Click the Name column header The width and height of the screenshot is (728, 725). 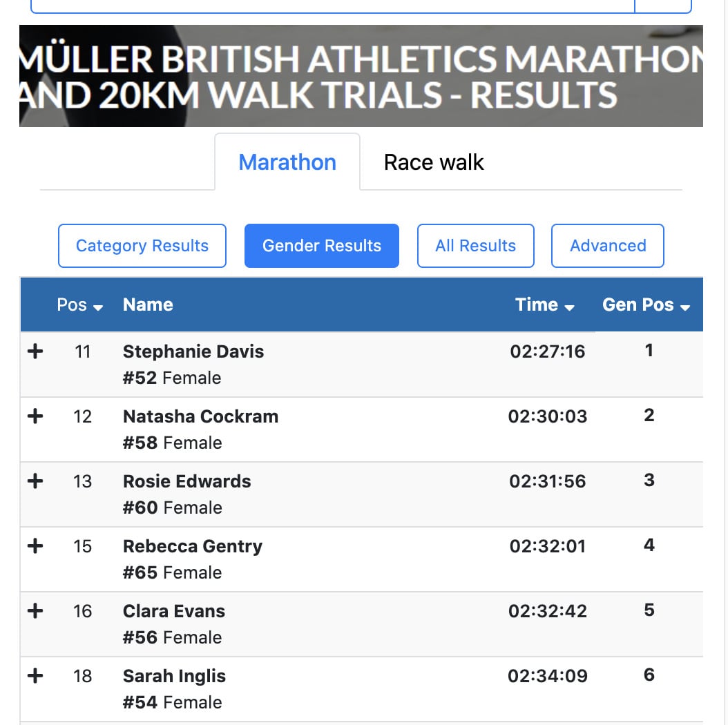148,305
